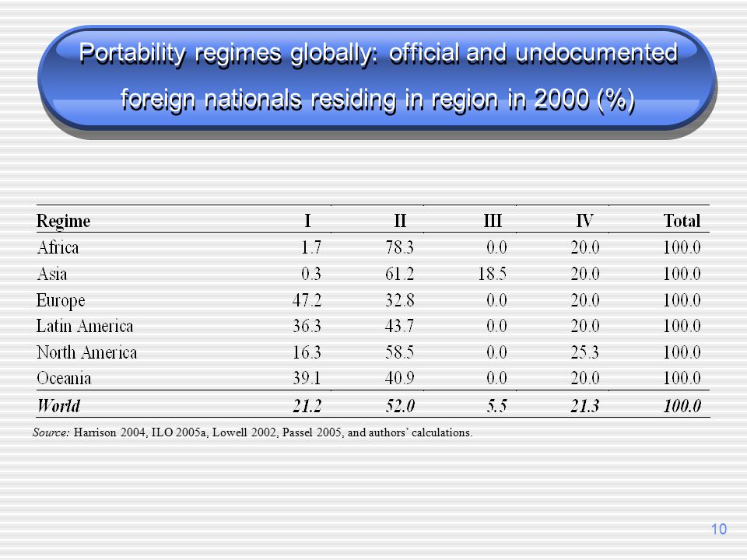Click the World total 100.0 in italics

tap(682, 406)
